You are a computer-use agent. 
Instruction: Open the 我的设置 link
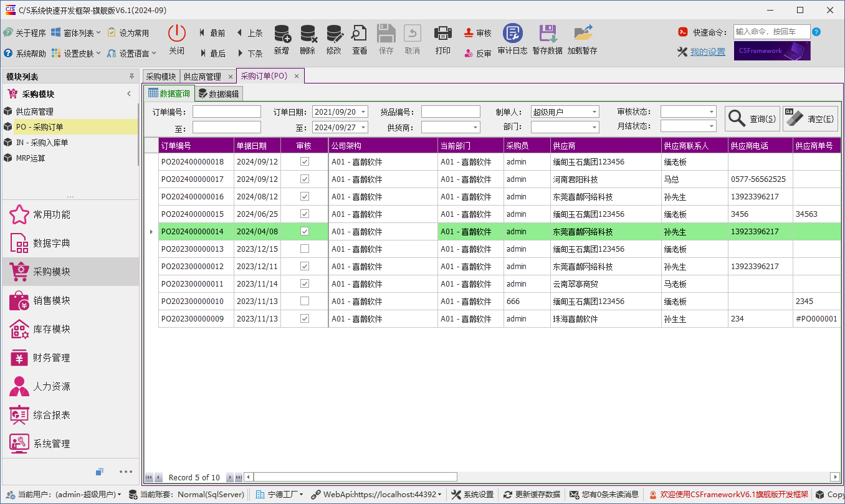click(708, 52)
